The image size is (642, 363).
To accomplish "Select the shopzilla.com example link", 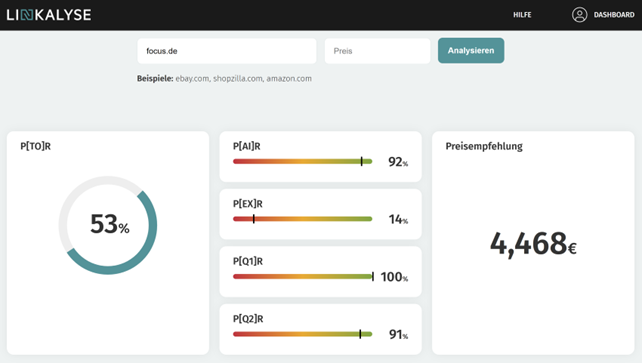I will (238, 79).
